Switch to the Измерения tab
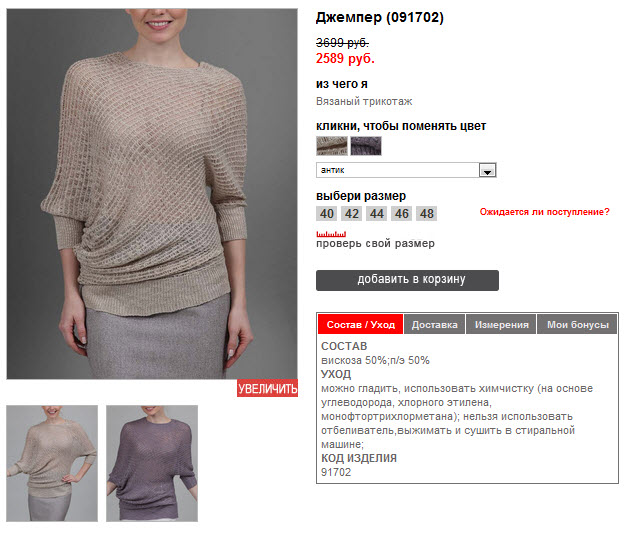The height and width of the screenshot is (540, 629). (501, 324)
